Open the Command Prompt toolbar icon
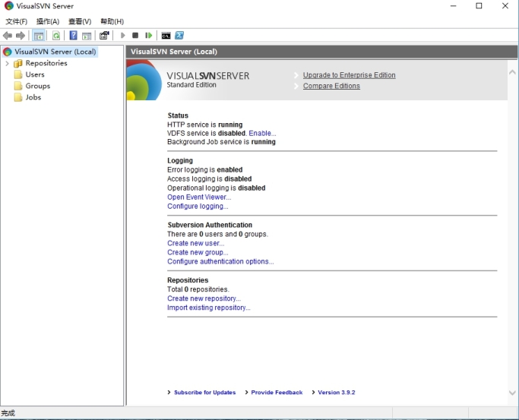The width and height of the screenshot is (519, 420). pyautogui.click(x=166, y=36)
